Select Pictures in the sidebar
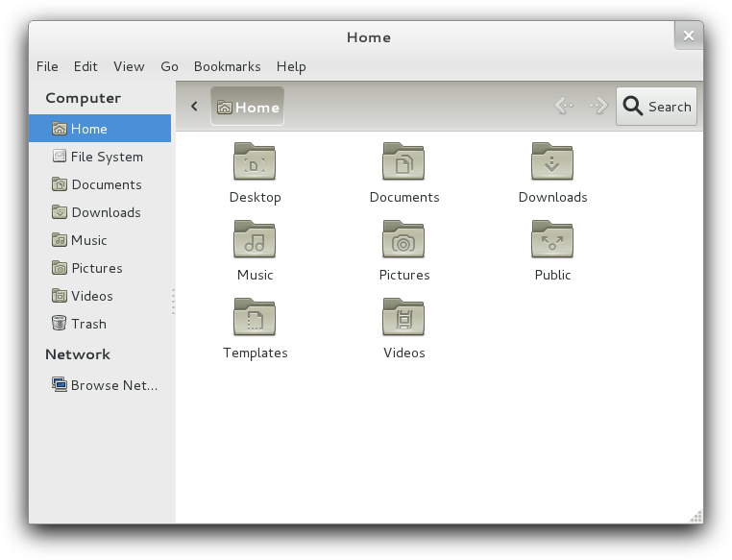 click(x=100, y=268)
